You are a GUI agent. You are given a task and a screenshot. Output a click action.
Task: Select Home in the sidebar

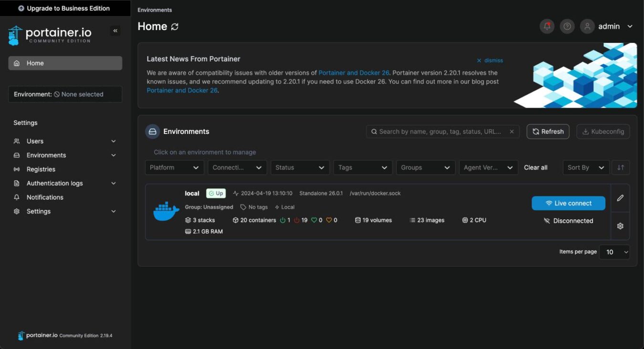(65, 63)
